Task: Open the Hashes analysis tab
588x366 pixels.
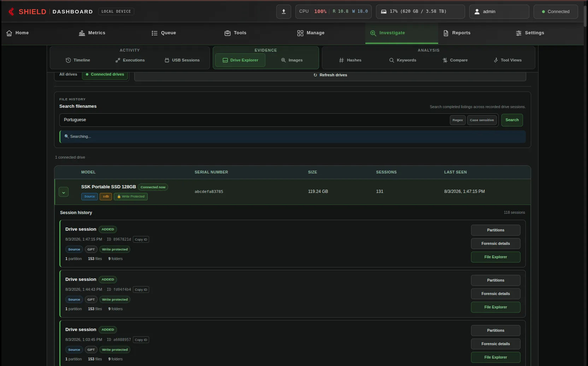Action: 350,60
